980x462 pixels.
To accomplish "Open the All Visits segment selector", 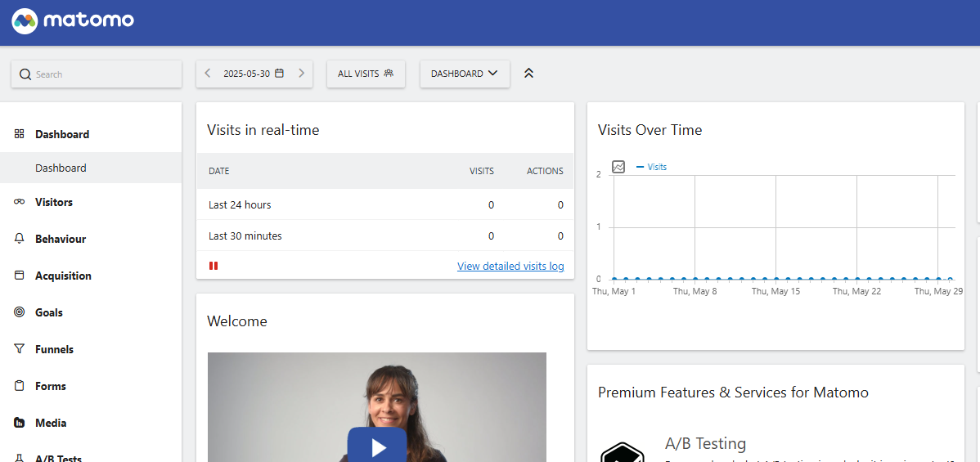I will (366, 74).
